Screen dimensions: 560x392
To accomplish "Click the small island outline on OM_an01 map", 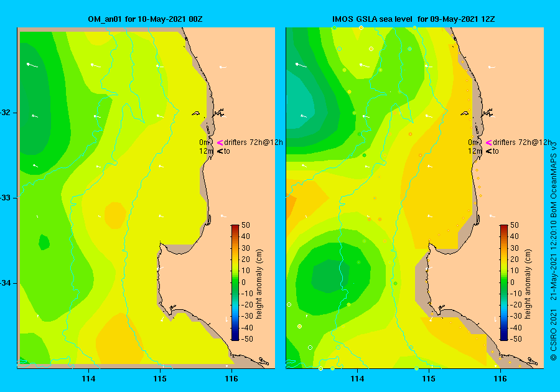I will [196, 113].
